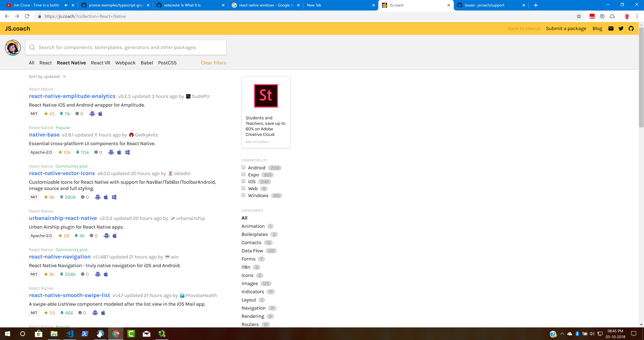Viewport: 644px width, 340px height.
Task: Click the search magnifier icon
Action: 32,47
